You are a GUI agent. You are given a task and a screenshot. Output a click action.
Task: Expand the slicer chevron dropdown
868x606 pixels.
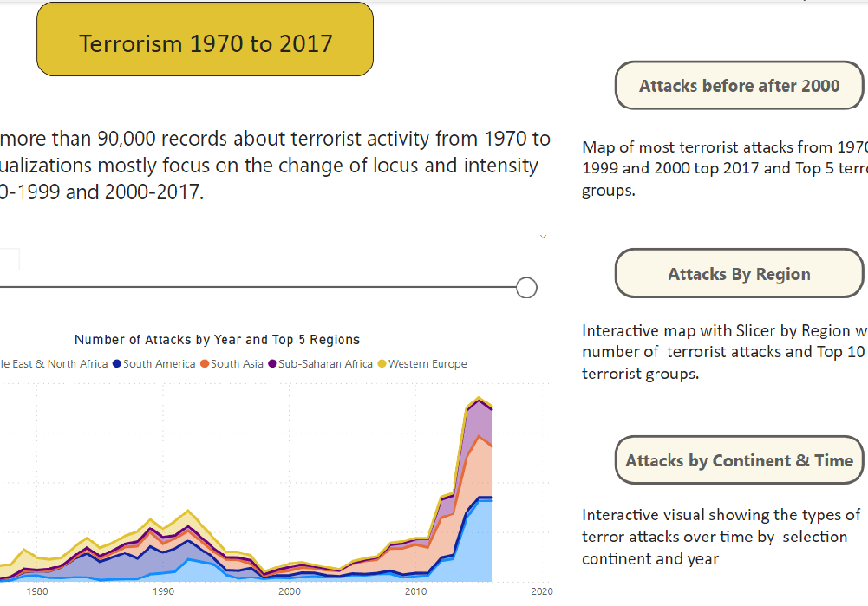pos(543,237)
